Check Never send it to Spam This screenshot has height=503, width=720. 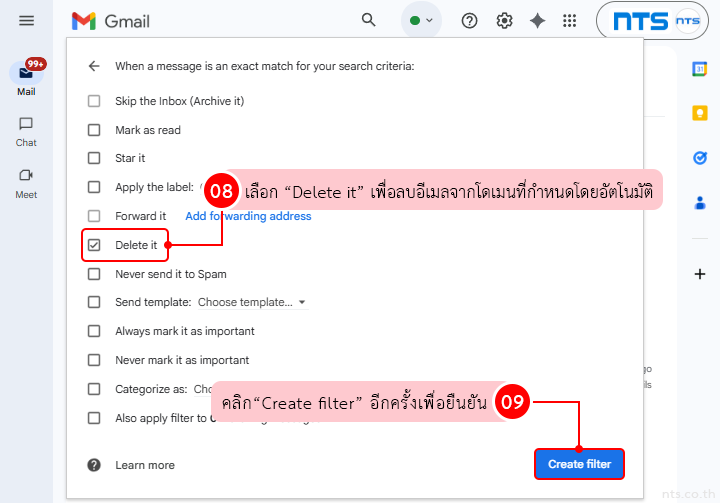(x=94, y=274)
